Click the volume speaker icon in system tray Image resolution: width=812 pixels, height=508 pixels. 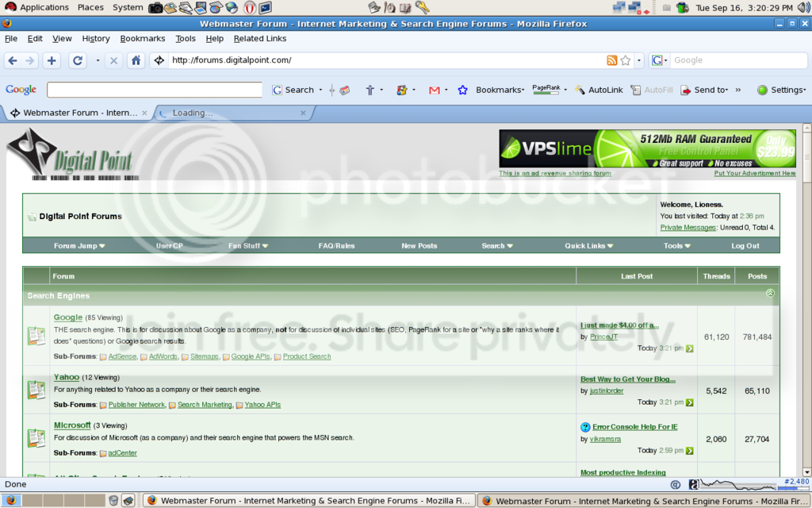(x=804, y=7)
